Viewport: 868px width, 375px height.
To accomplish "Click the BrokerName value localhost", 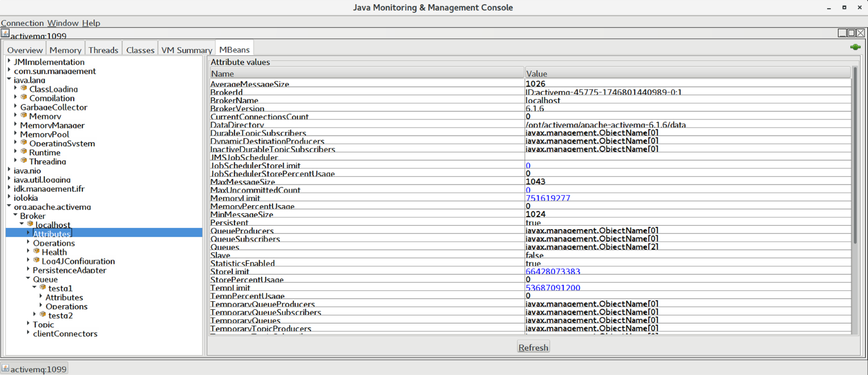I will click(x=543, y=100).
